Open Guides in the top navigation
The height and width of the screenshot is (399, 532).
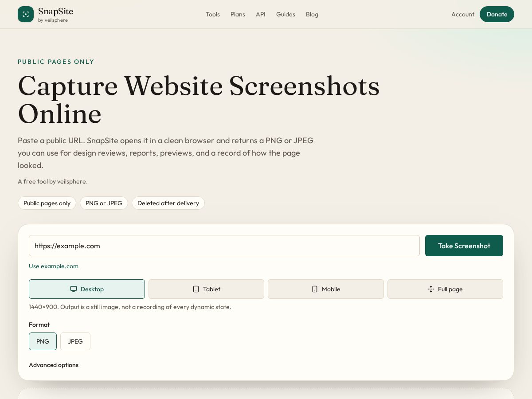coord(286,14)
